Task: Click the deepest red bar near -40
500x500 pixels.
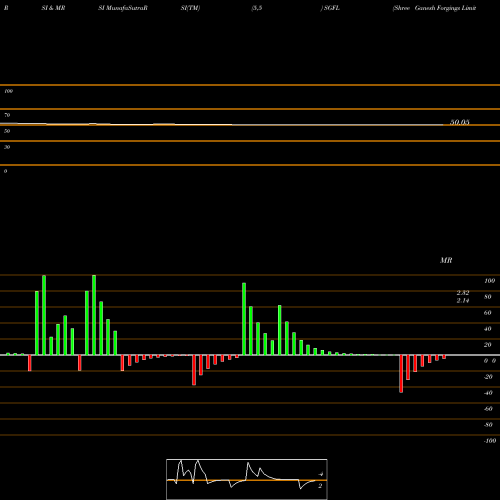Action: pos(401,374)
